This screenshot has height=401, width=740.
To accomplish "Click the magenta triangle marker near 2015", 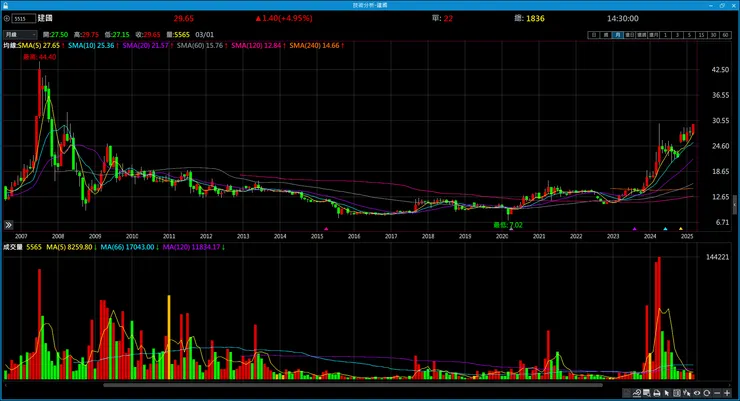I will pyautogui.click(x=326, y=229).
